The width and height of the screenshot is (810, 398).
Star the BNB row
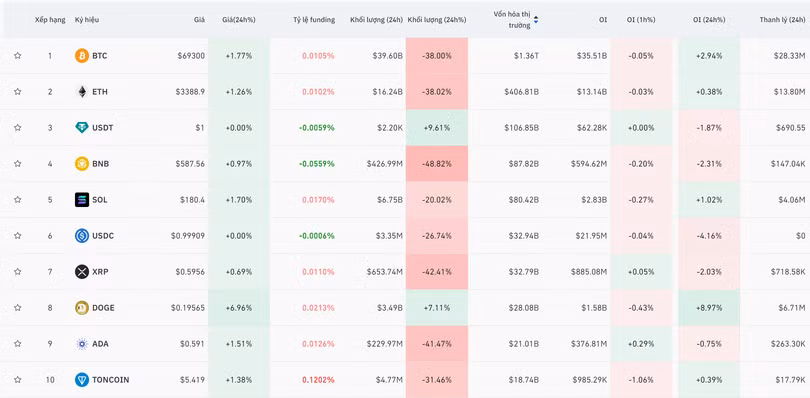[18, 164]
